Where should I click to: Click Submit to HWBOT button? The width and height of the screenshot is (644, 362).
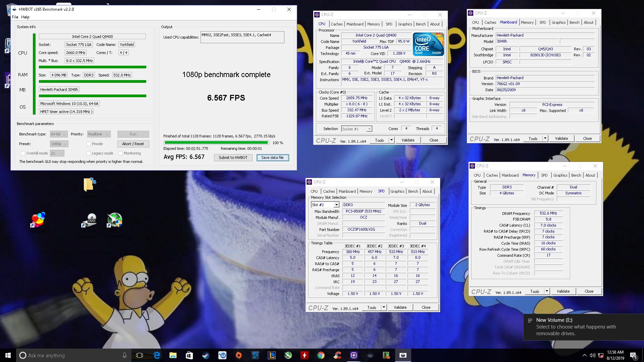click(233, 158)
